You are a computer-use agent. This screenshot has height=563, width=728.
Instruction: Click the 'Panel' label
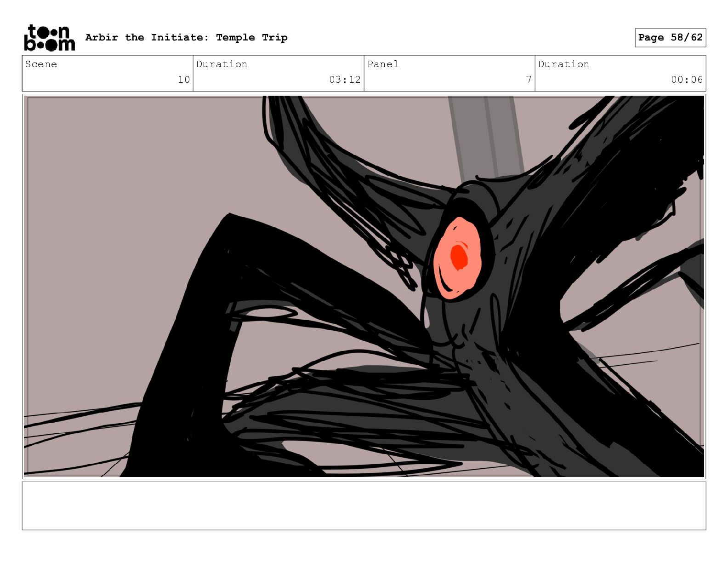point(383,64)
